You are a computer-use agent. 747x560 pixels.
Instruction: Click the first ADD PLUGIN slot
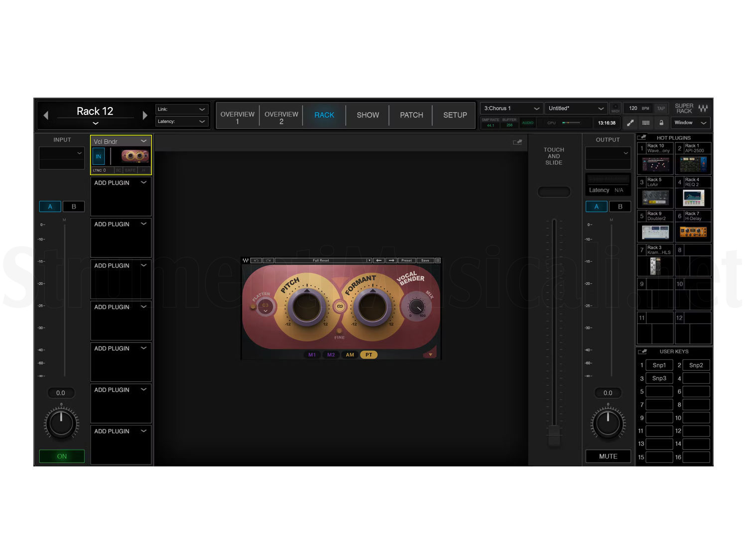[121, 183]
